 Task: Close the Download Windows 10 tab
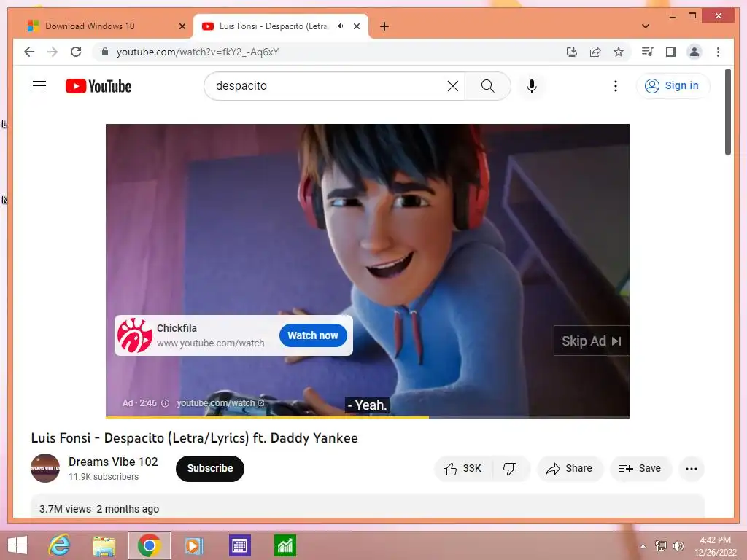[x=182, y=26]
